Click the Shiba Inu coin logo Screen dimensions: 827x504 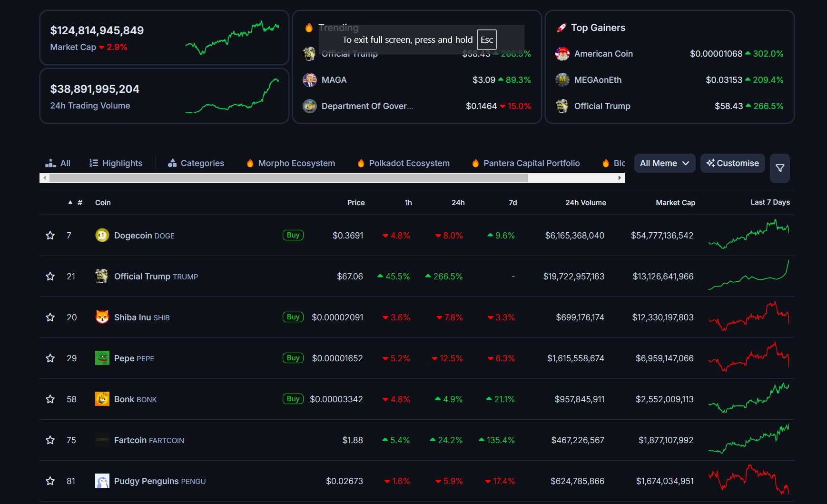tap(102, 317)
